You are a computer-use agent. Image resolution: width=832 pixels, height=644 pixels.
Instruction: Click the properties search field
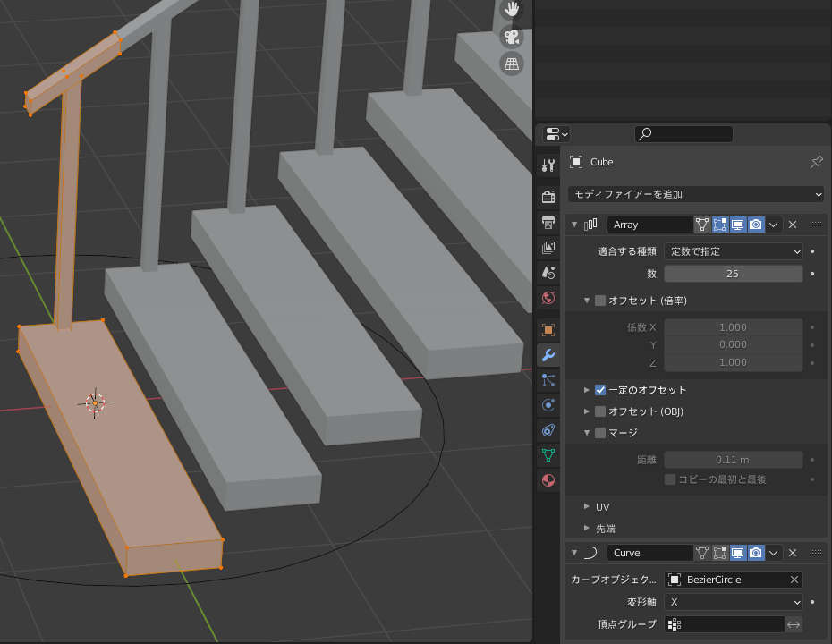tap(683, 134)
